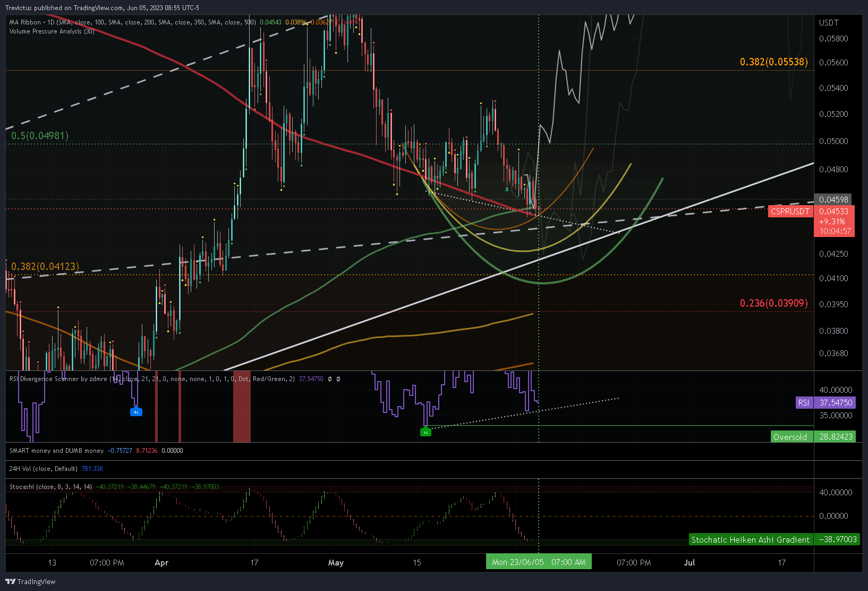Image resolution: width=868 pixels, height=591 pixels.
Task: Click the +9.31% change value
Action: pyautogui.click(x=832, y=221)
